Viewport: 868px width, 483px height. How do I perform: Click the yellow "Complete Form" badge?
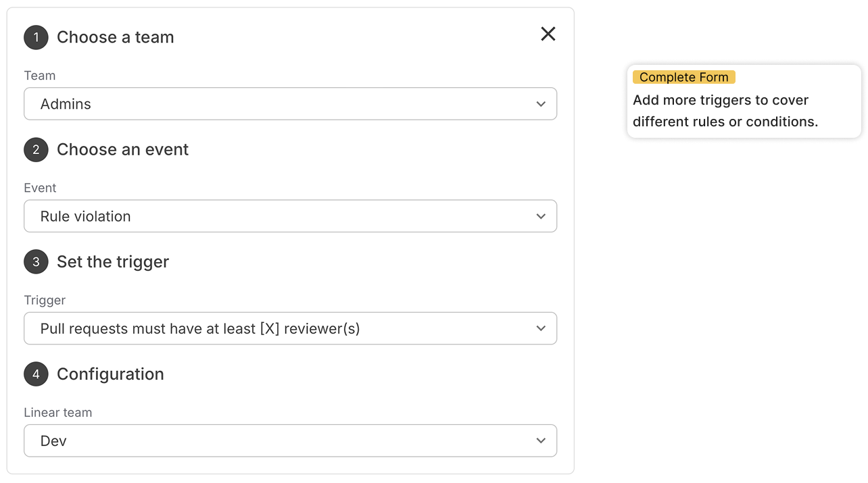point(684,77)
